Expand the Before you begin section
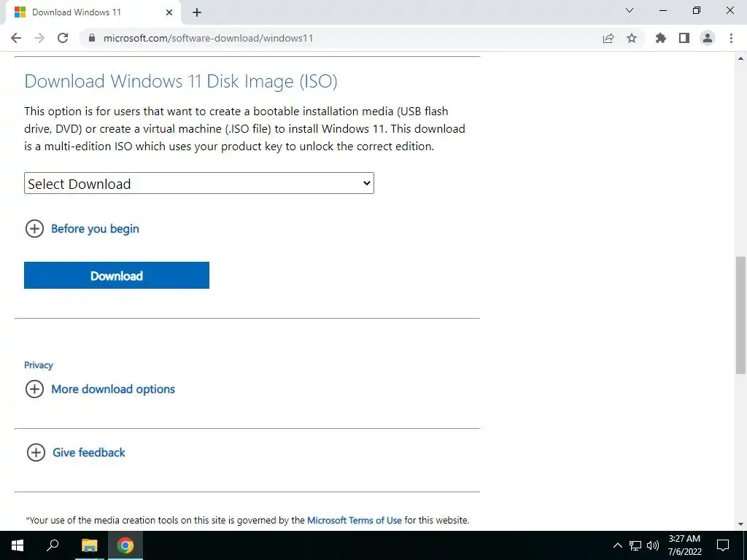The height and width of the screenshot is (560, 747). point(82,228)
